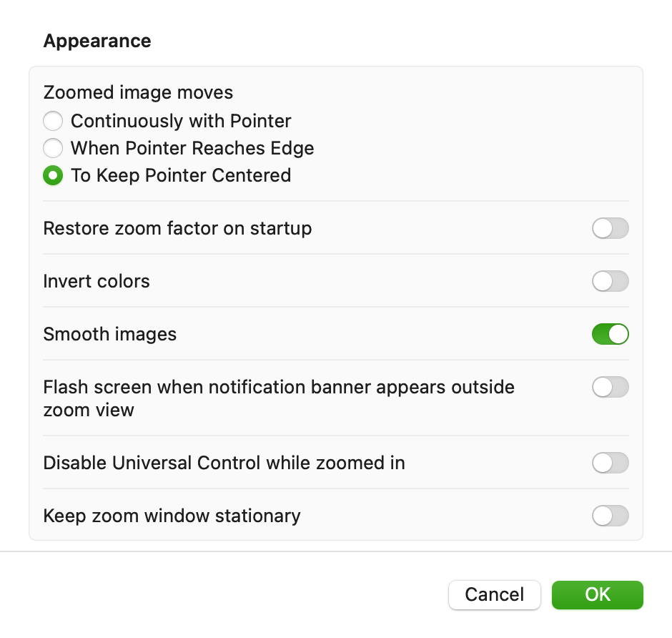Click the To Keep Pointer Centered label text

click(181, 175)
